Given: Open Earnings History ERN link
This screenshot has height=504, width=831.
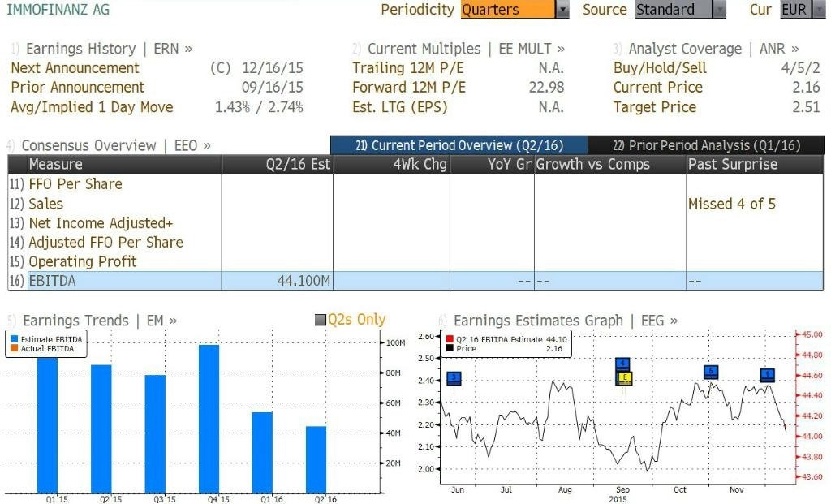Looking at the screenshot, I should (109, 49).
